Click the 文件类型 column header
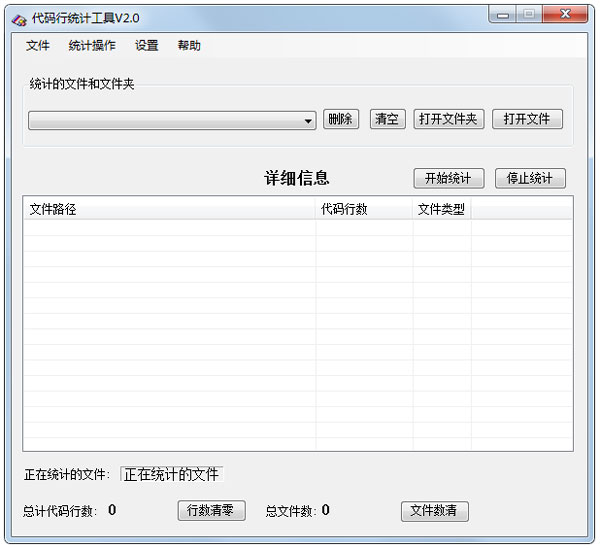 (442, 210)
